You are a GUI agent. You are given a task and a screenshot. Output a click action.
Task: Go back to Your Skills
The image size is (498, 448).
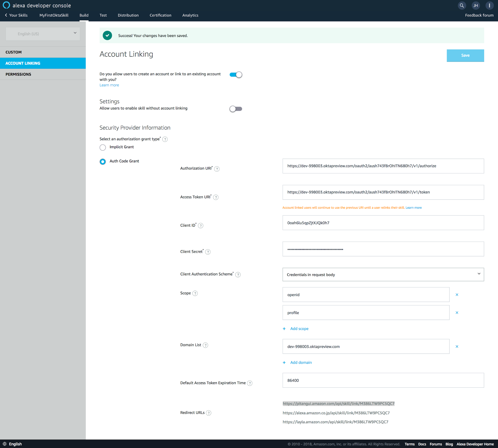pyautogui.click(x=16, y=15)
